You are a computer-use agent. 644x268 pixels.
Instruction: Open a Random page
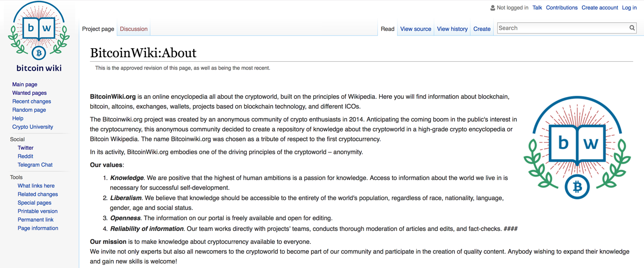(29, 109)
